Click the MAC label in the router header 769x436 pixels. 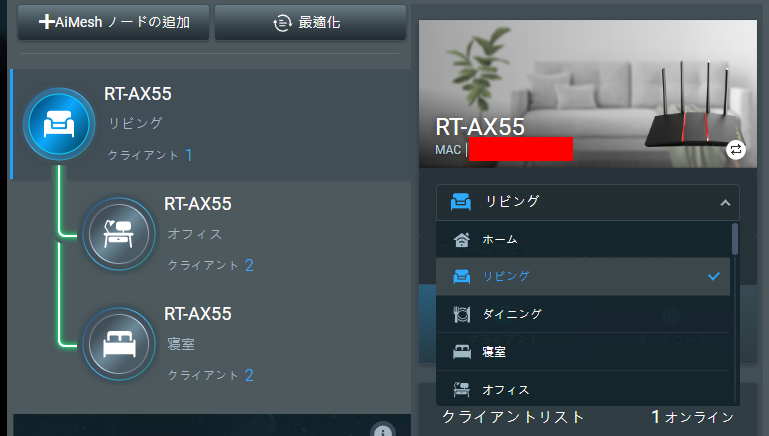448,150
